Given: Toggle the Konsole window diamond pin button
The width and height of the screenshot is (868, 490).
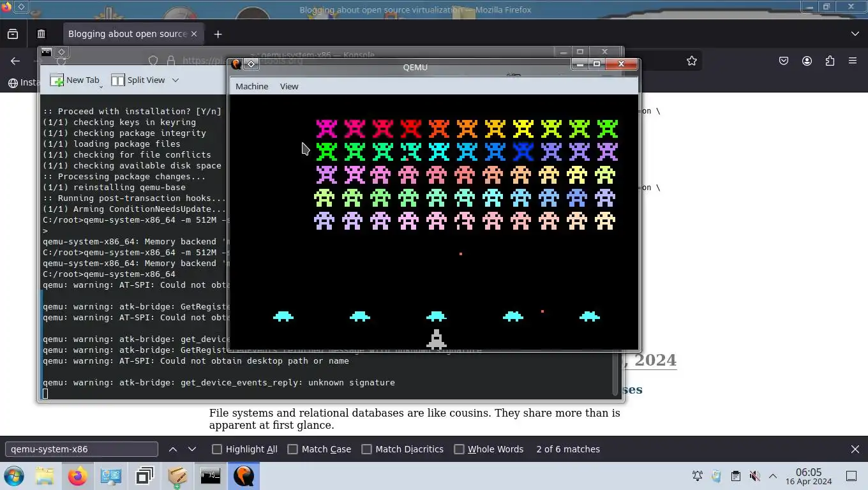Looking at the screenshot, I should [62, 52].
